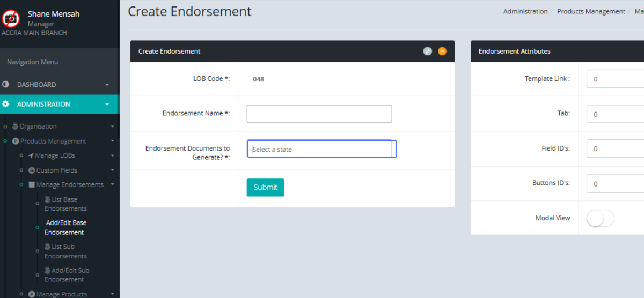The width and height of the screenshot is (644, 298).
Task: Toggle the Modal View switch
Action: pyautogui.click(x=600, y=218)
